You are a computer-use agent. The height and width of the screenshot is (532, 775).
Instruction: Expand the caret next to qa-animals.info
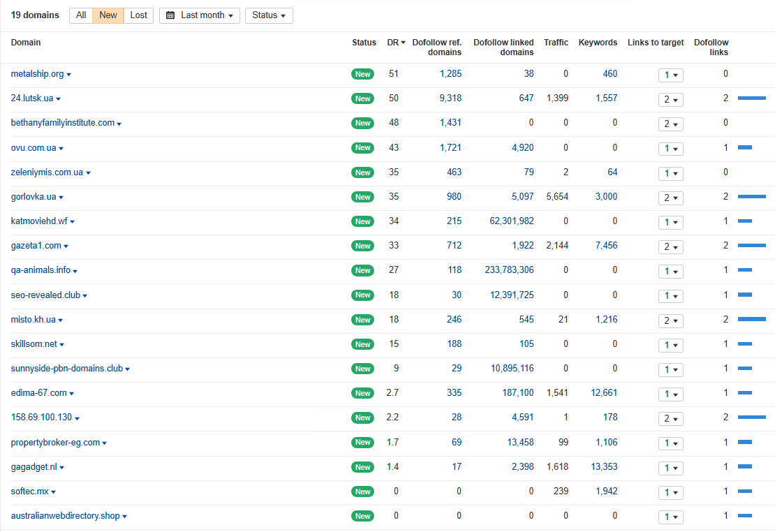coord(75,271)
